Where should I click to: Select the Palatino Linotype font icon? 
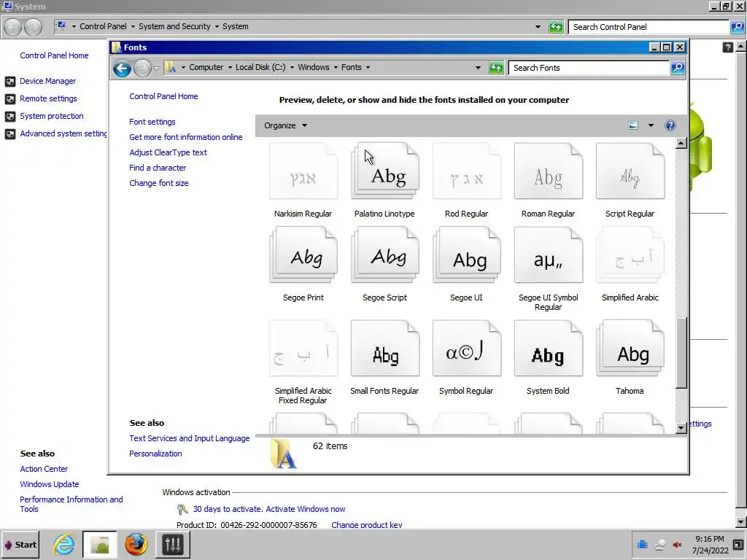click(385, 171)
